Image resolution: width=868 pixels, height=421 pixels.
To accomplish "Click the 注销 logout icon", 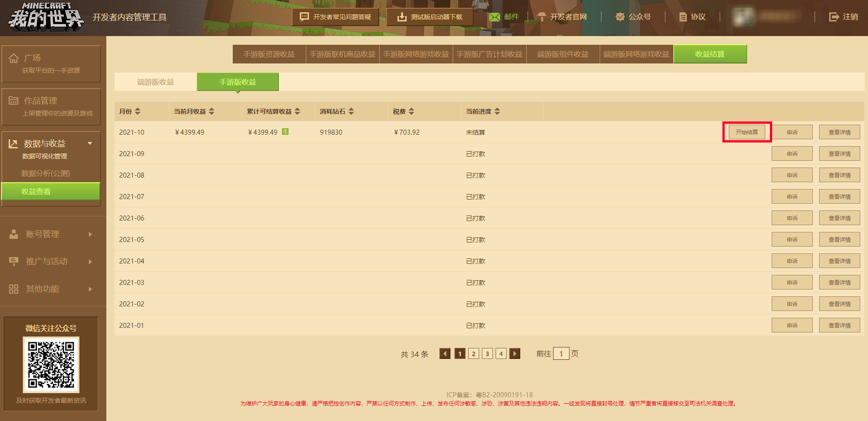I will click(x=834, y=17).
